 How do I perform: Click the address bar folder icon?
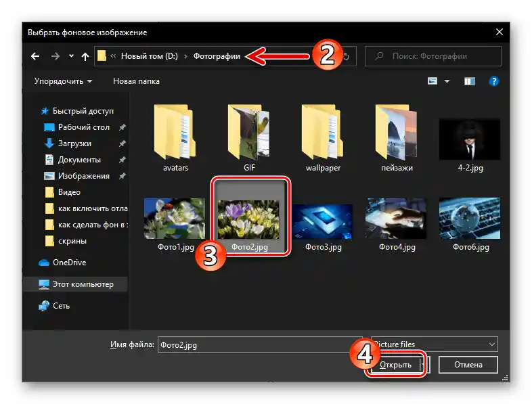tap(102, 56)
